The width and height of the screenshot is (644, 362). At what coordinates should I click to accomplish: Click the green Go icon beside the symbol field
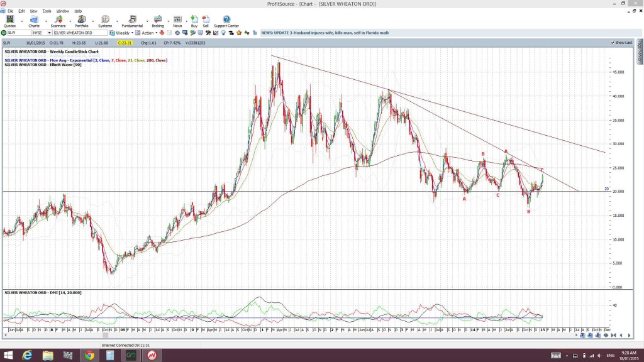tap(4, 33)
